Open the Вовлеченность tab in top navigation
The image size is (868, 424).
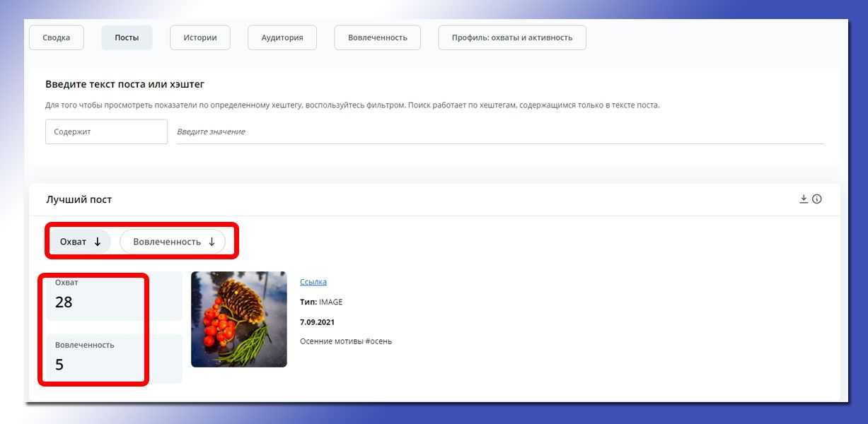tap(377, 37)
